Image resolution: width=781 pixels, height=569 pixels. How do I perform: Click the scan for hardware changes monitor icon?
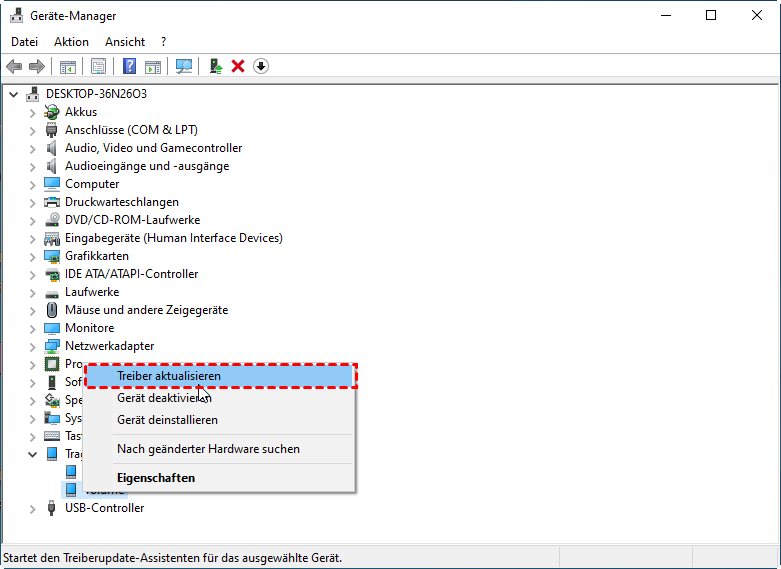[x=184, y=66]
